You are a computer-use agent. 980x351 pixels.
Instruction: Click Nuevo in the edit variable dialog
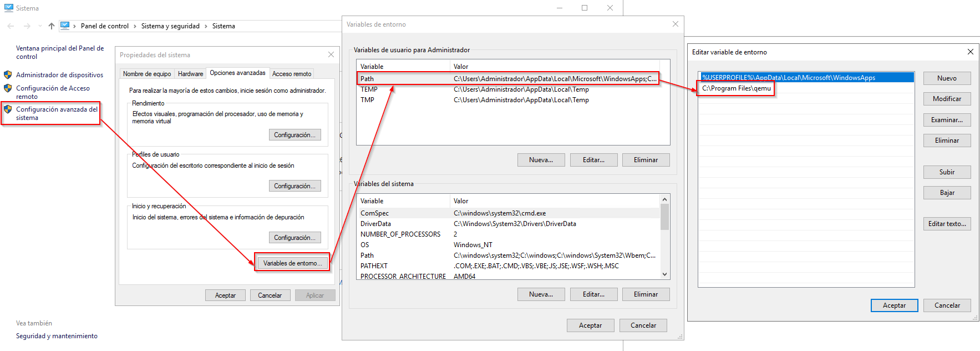point(947,78)
